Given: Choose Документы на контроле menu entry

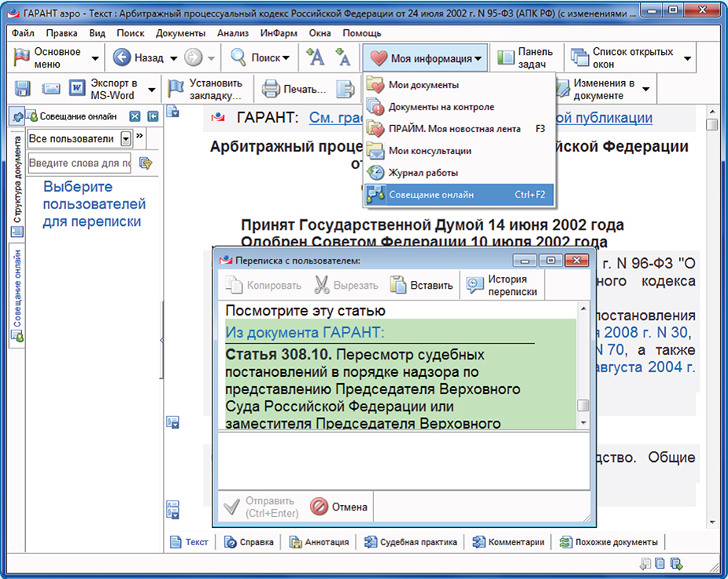Looking at the screenshot, I should tap(441, 106).
